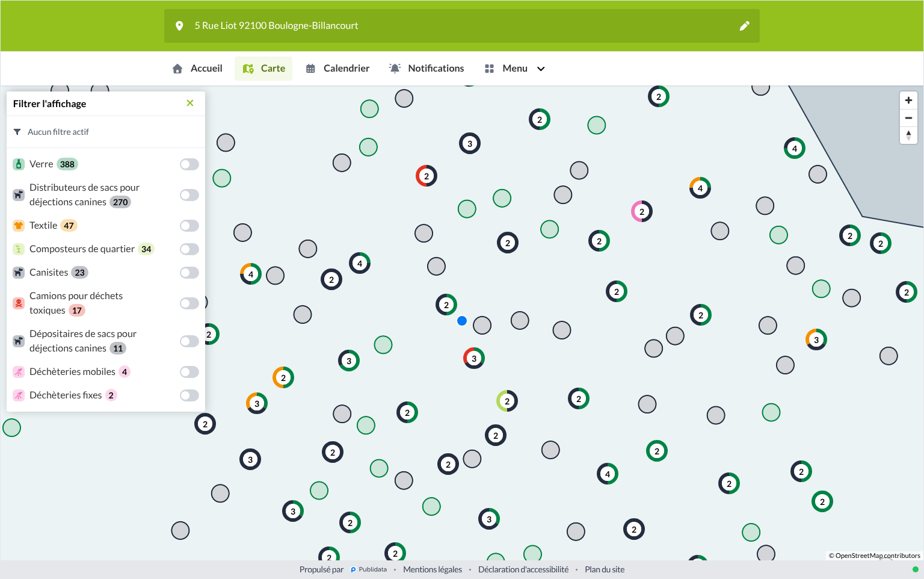924x579 pixels.
Task: Click the Camions pour déchets toxiques skull icon
Action: tap(19, 303)
